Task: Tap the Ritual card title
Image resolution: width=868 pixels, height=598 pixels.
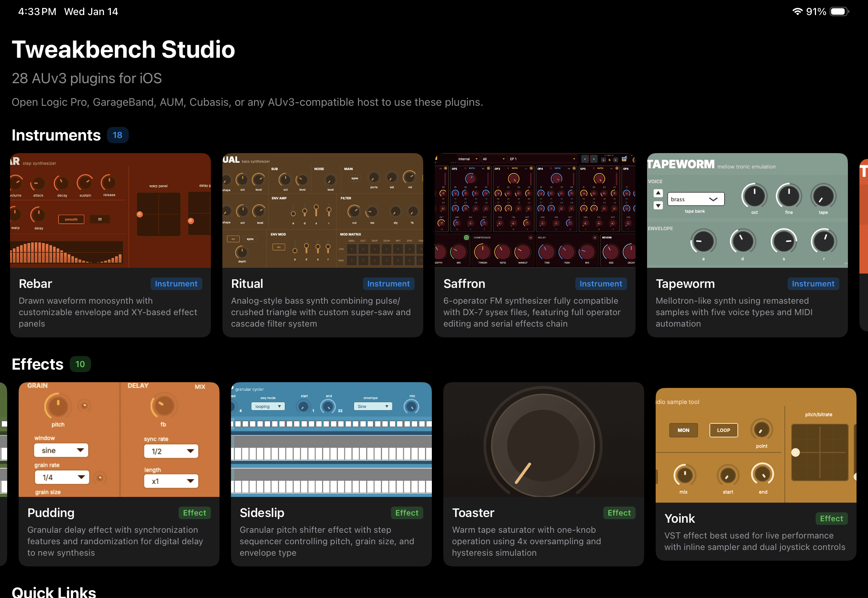Action: click(247, 284)
